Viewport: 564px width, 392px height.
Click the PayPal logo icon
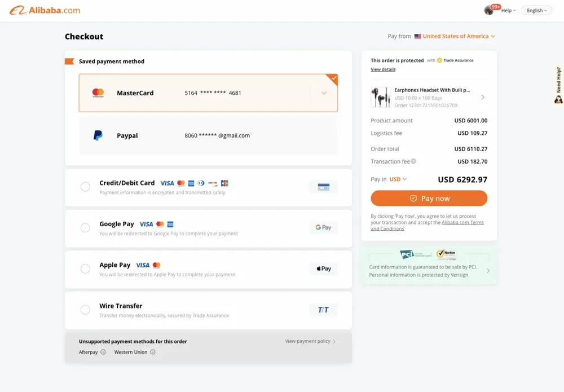(98, 135)
